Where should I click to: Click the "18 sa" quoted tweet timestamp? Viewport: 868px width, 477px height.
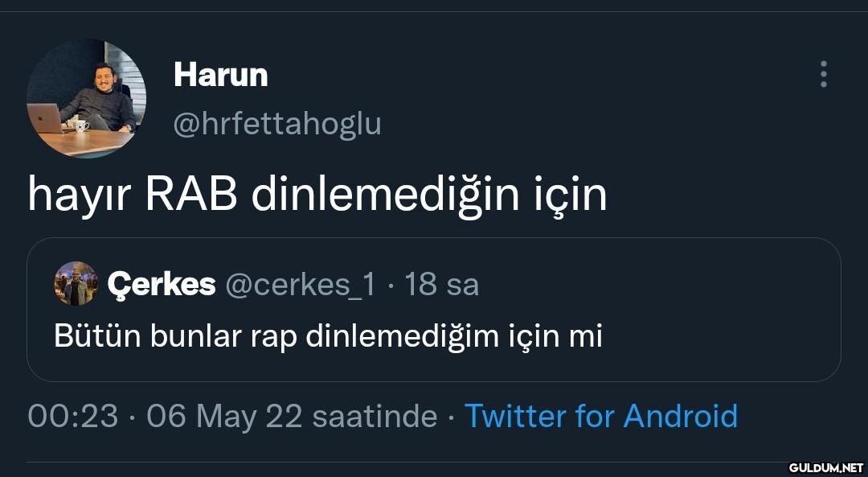tap(441, 283)
